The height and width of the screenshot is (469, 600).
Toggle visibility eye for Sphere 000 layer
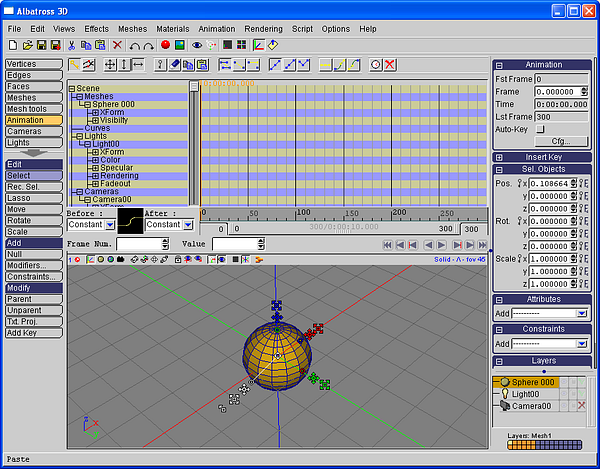tap(563, 382)
